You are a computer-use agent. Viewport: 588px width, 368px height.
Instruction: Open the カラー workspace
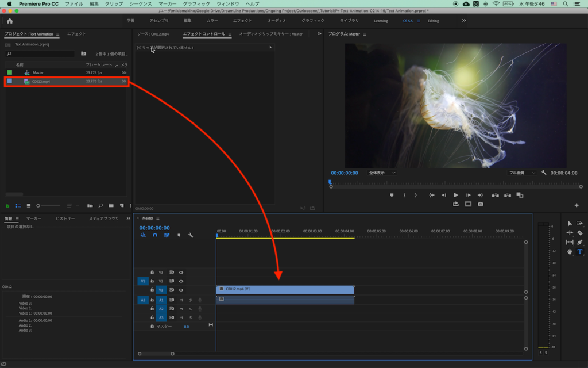pyautogui.click(x=212, y=21)
